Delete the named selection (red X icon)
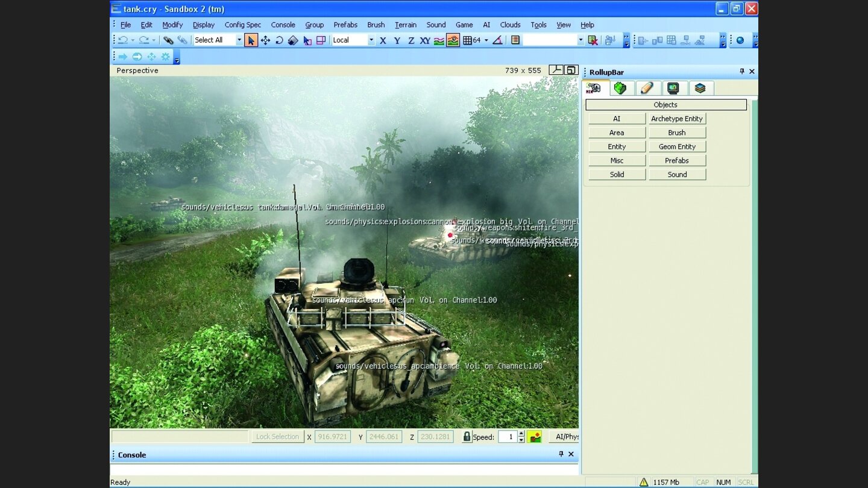This screenshot has height=488, width=868. point(593,40)
